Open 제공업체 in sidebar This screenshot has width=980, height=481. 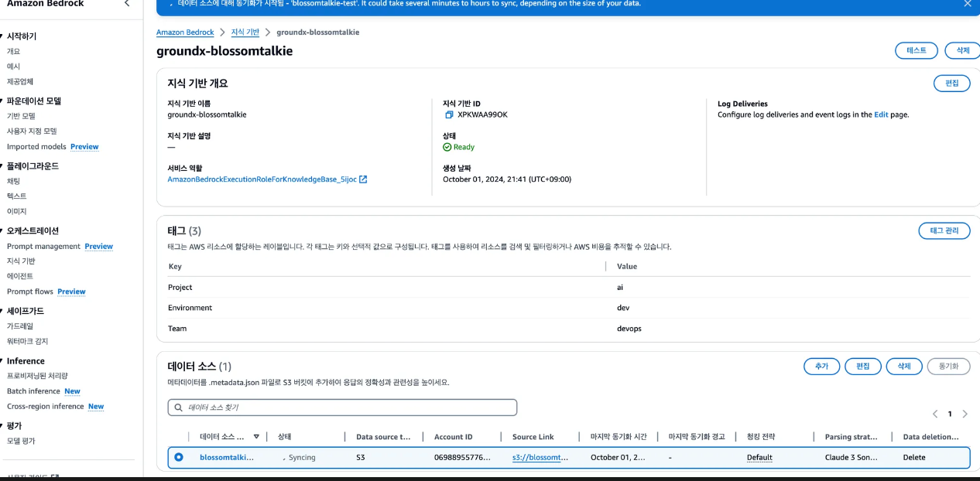[x=20, y=81]
